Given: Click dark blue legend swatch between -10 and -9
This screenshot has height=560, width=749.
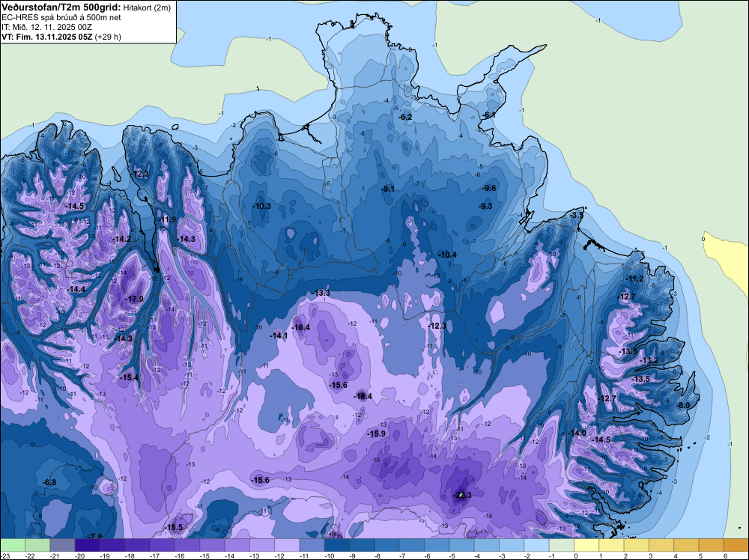Looking at the screenshot, I should 337,545.
